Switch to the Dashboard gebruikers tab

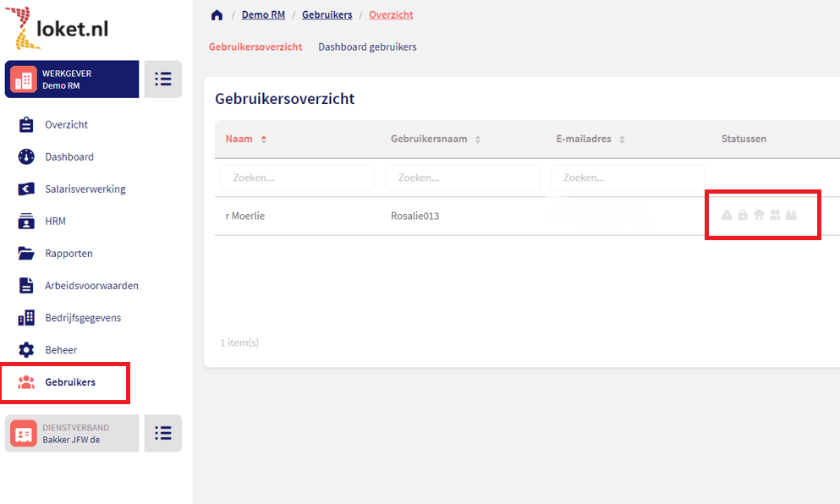coord(367,47)
